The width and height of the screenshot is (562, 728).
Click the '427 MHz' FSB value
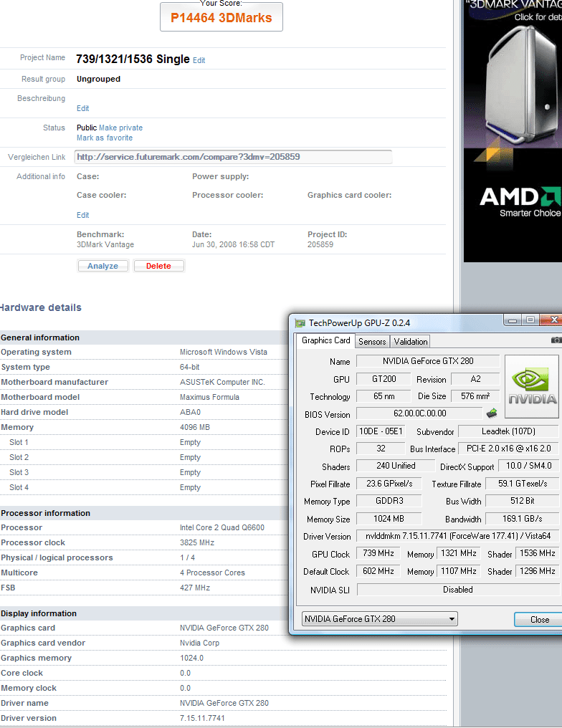point(194,588)
